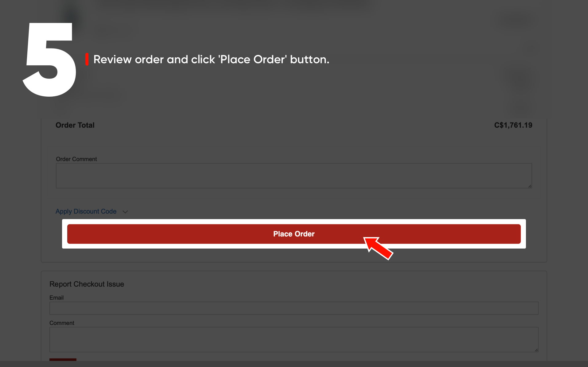Click the Report Checkout Issue heading
Image resolution: width=588 pixels, height=367 pixels.
coord(87,284)
